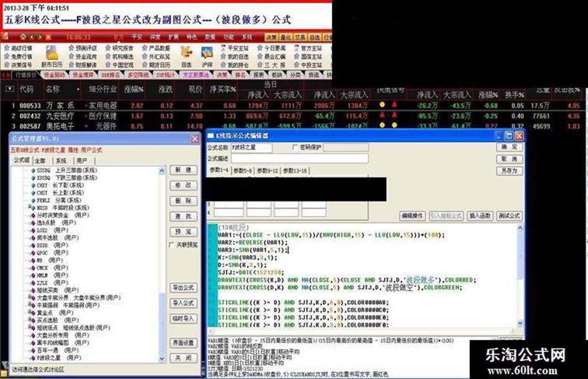Click the 另存为 button in the editor
Screen dimensions: 588x379
point(509,171)
